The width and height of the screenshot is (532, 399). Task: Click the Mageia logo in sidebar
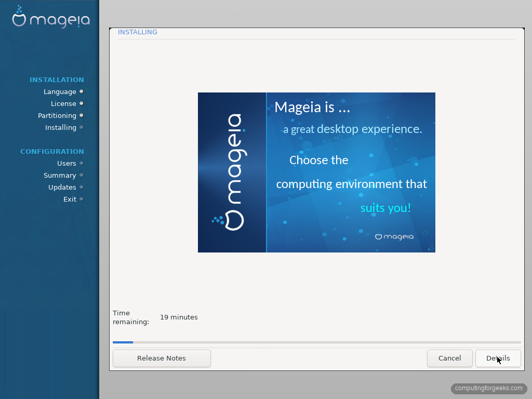pyautogui.click(x=51, y=17)
